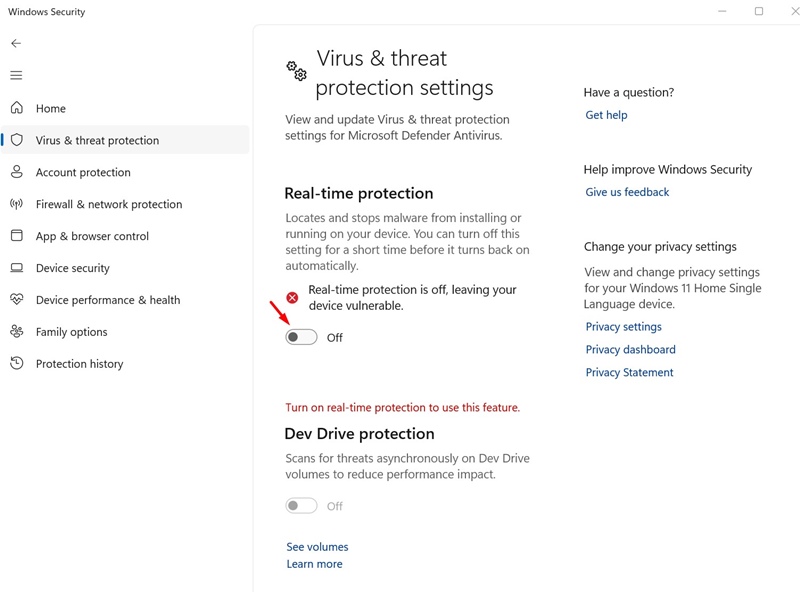Open the Protection history menu label
Image resolution: width=800 pixels, height=592 pixels.
(79, 364)
